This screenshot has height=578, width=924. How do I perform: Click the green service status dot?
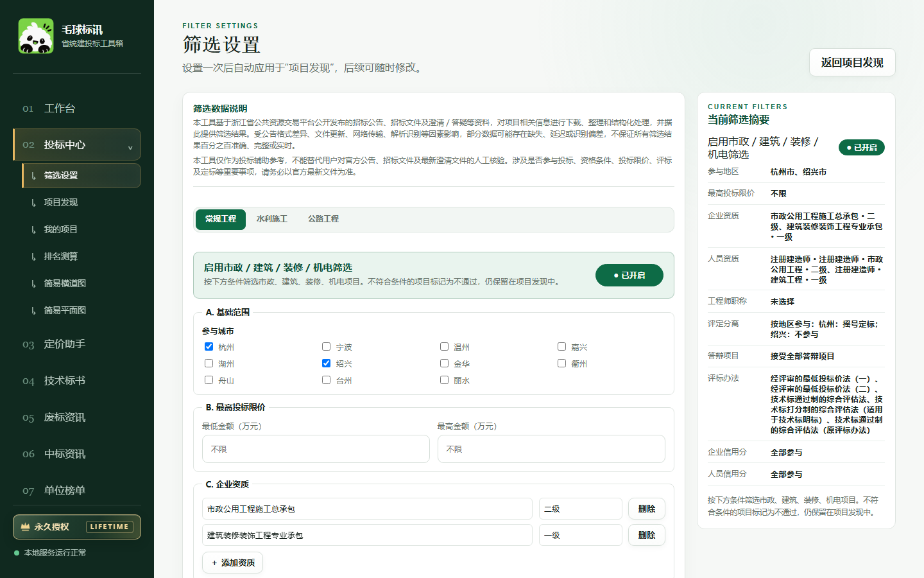(x=17, y=553)
